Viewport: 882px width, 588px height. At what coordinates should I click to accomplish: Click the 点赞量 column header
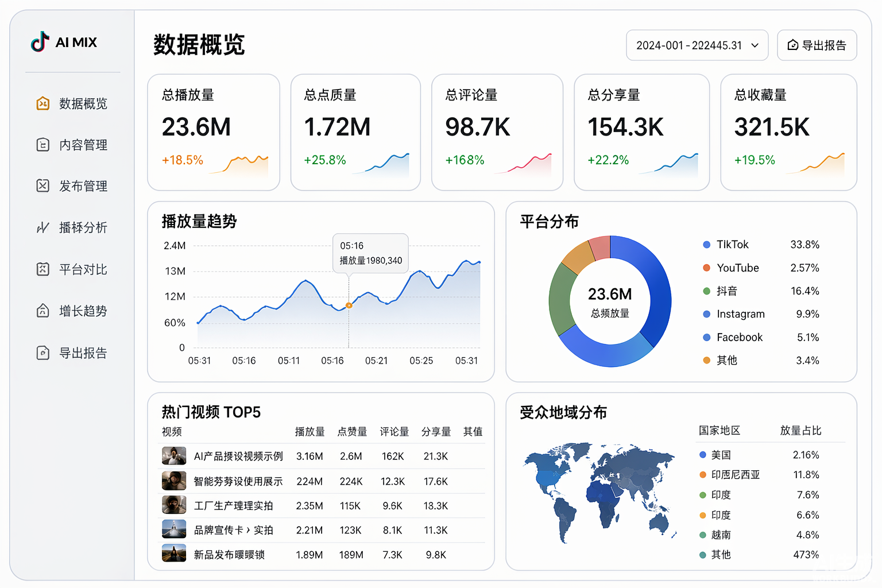pyautogui.click(x=352, y=431)
